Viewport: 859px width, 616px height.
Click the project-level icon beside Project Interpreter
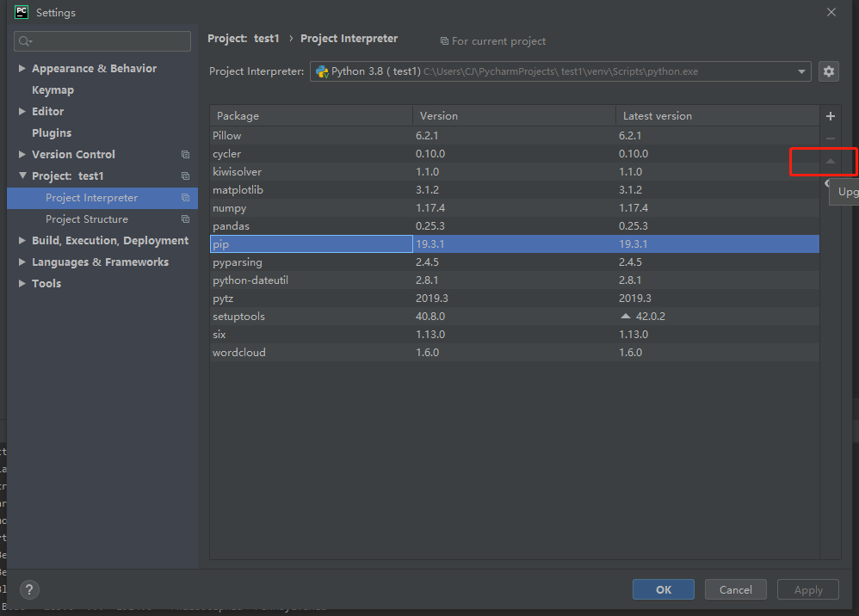tap(186, 198)
